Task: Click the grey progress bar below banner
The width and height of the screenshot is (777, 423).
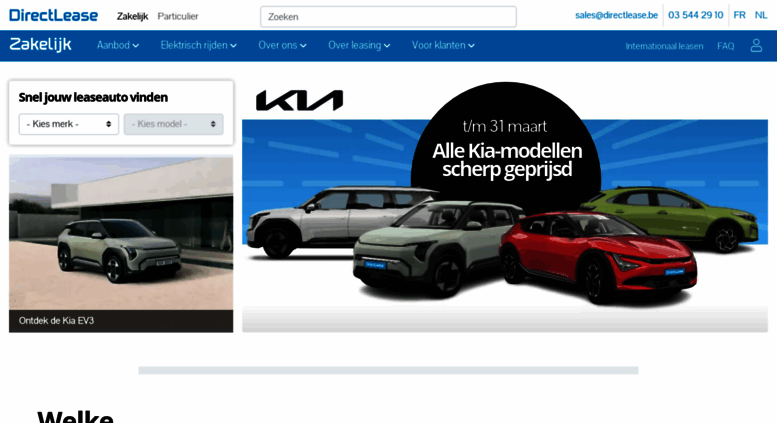Action: tap(388, 370)
